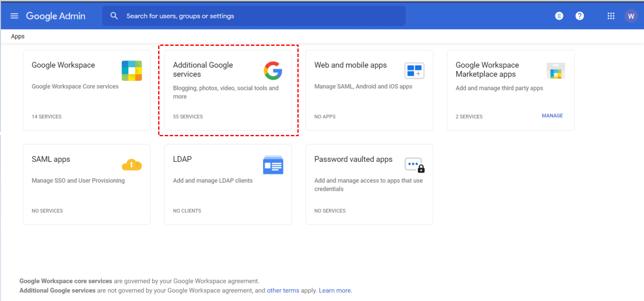Open the account avatar W
Viewport: 644px width, 301px height.
[631, 16]
